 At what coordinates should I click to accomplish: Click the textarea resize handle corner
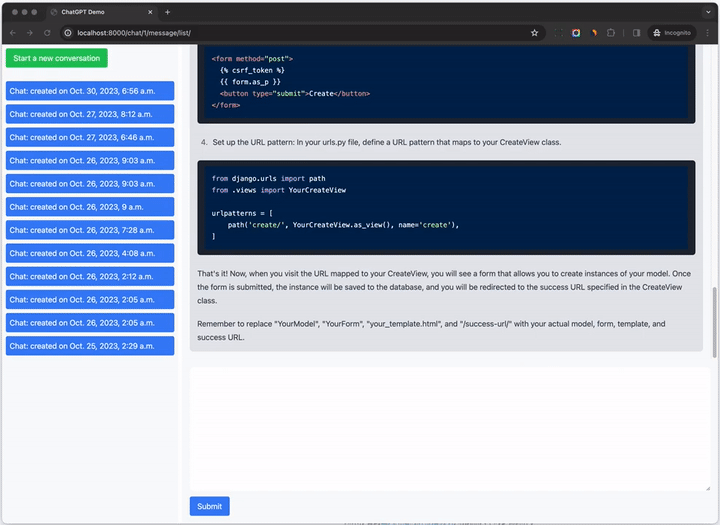pyautogui.click(x=707, y=488)
